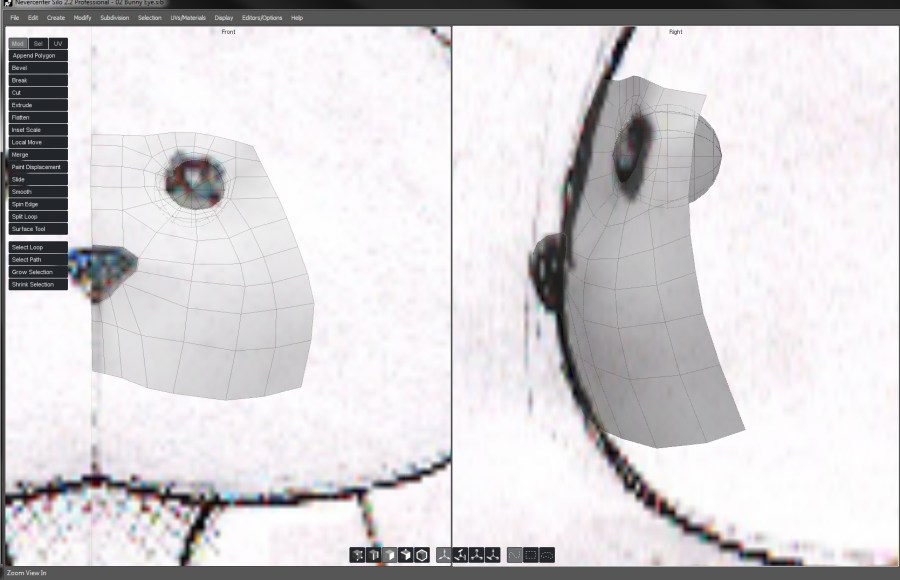Enable multi-select mode wireframe cube icon
The image size is (900, 580).
422,555
